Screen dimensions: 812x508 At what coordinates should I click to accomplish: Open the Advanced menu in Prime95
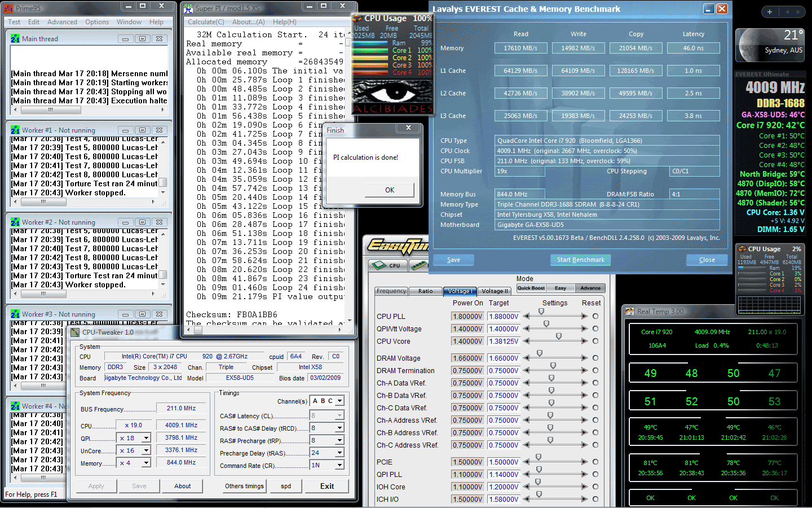62,22
